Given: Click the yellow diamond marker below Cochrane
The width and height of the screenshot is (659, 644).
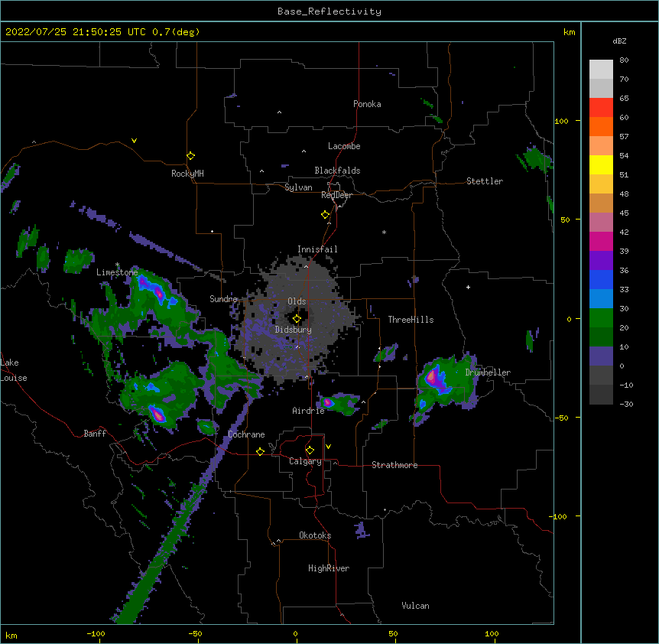Looking at the screenshot, I should click(260, 451).
